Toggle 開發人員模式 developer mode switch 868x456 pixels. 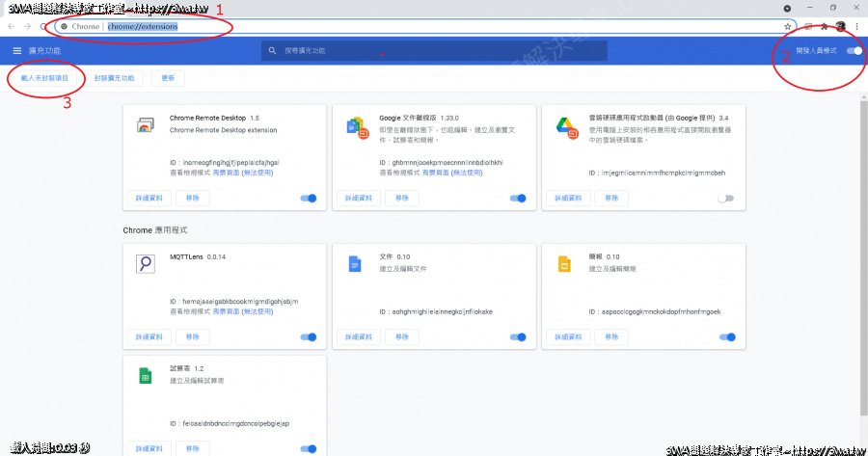(853, 50)
